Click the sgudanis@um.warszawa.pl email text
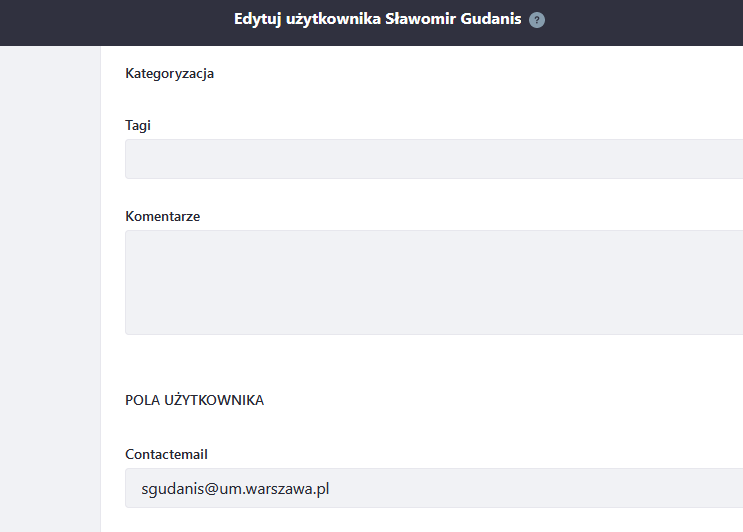The image size is (743, 532). [x=236, y=489]
